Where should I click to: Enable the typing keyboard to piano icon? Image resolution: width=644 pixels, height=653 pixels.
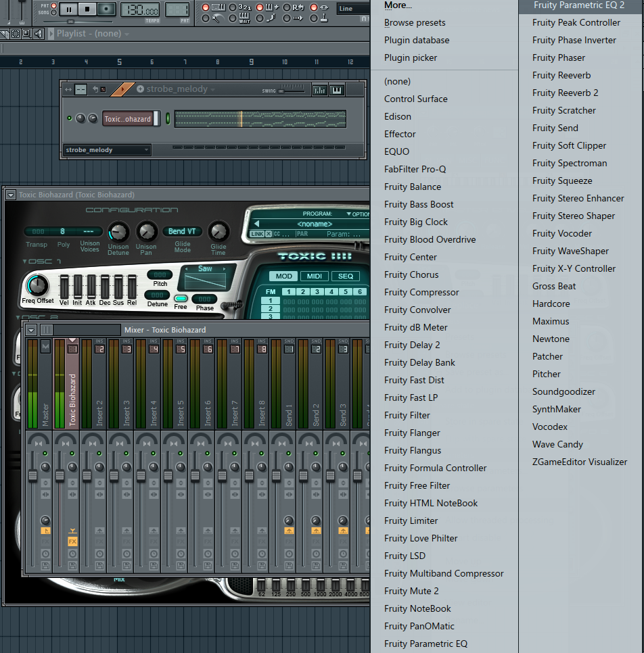tap(218, 7)
